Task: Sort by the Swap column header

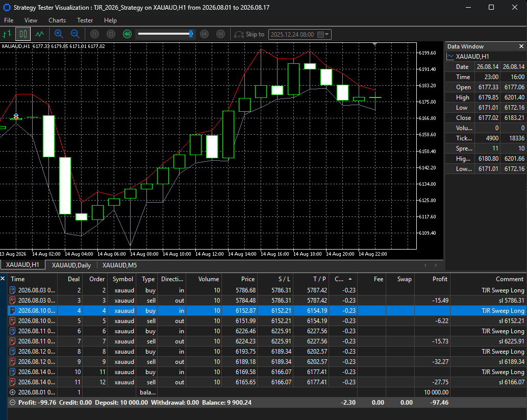Action: coord(400,279)
